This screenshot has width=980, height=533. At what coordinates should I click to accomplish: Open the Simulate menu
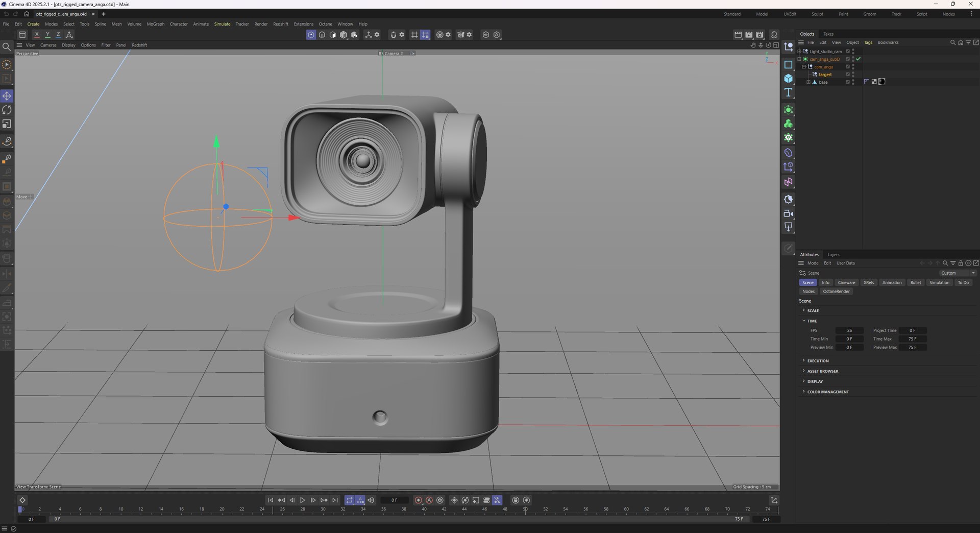pos(222,24)
